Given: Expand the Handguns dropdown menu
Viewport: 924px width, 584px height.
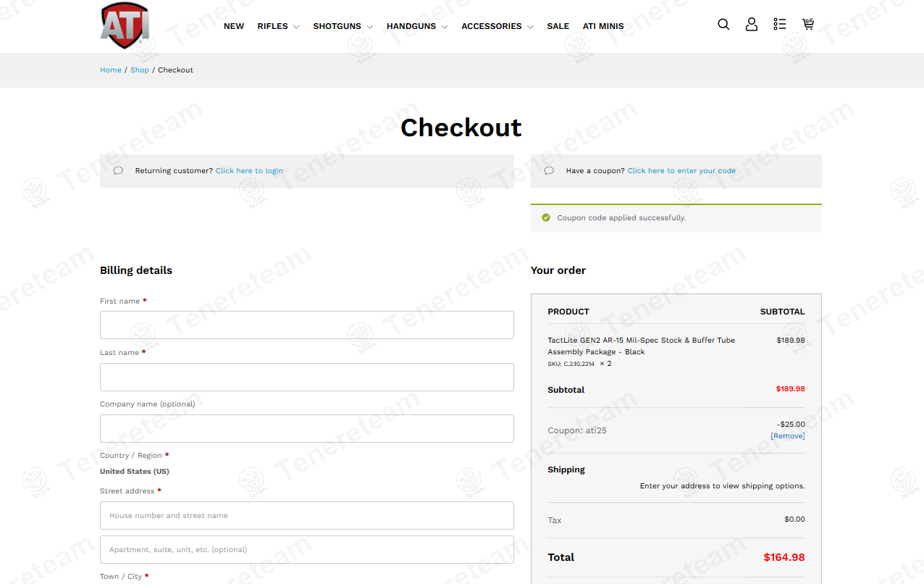Looking at the screenshot, I should [x=416, y=26].
